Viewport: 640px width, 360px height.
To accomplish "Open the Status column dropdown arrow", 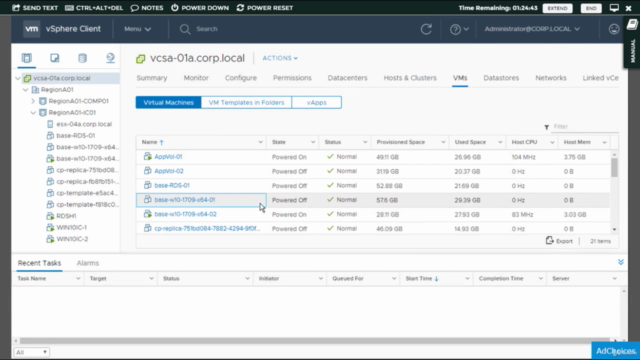I will point(365,142).
